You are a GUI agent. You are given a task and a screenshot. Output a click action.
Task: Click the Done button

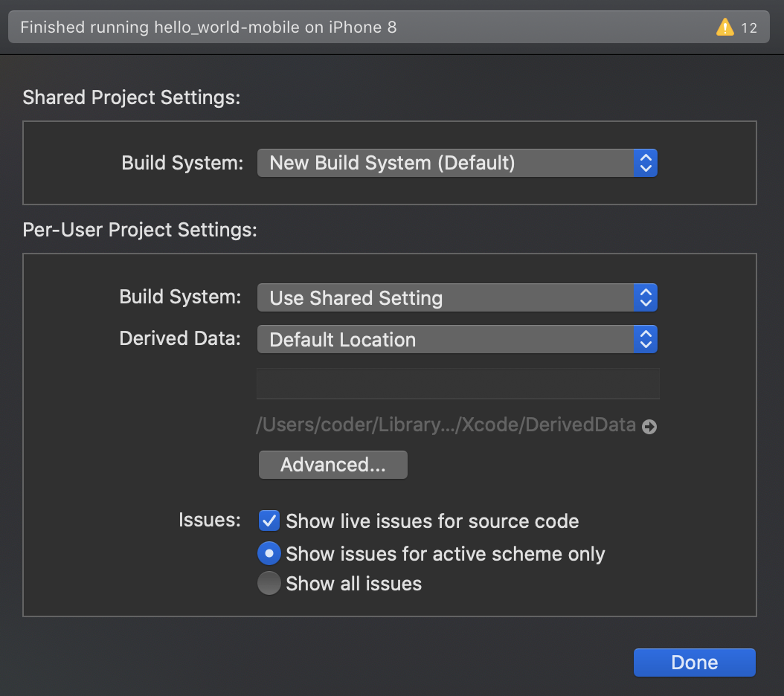694,663
